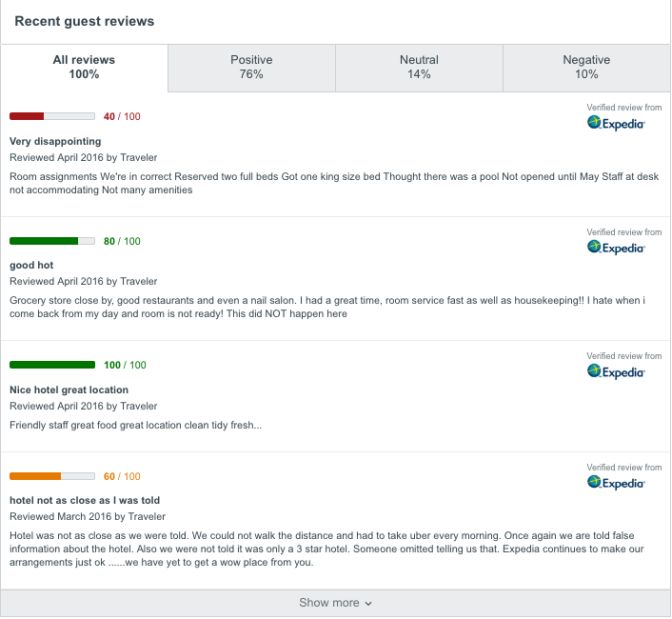This screenshot has width=672, height=619.
Task: Click Expedia logo on 60/100 review
Action: pos(616,483)
